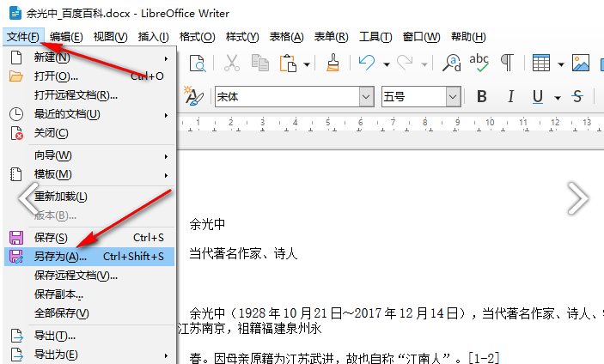Image resolution: width=604 pixels, height=364 pixels.
Task: Choose 打开远程文档(R)... menu entry
Action: coord(89,95)
